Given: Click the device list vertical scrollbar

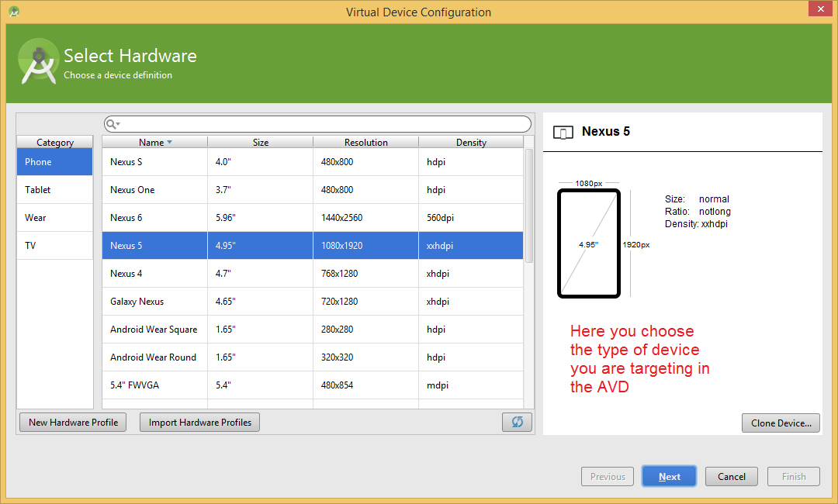Looking at the screenshot, I should click(529, 206).
